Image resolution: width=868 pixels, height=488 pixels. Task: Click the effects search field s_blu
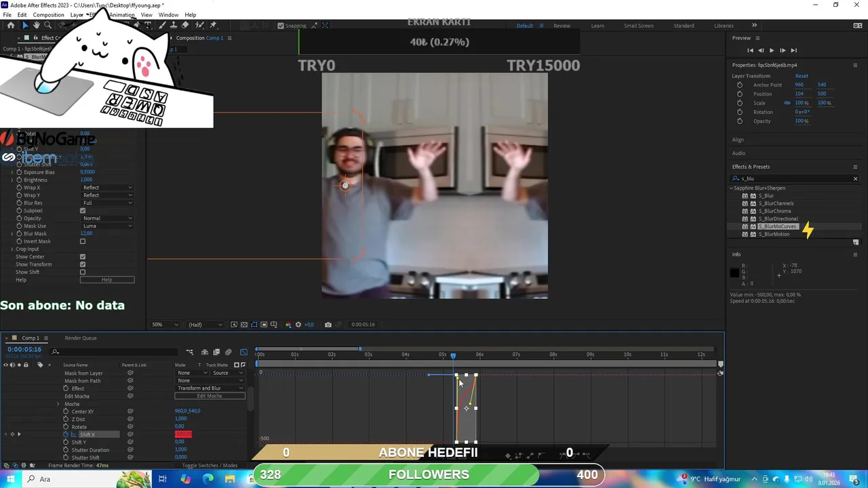[x=793, y=178]
